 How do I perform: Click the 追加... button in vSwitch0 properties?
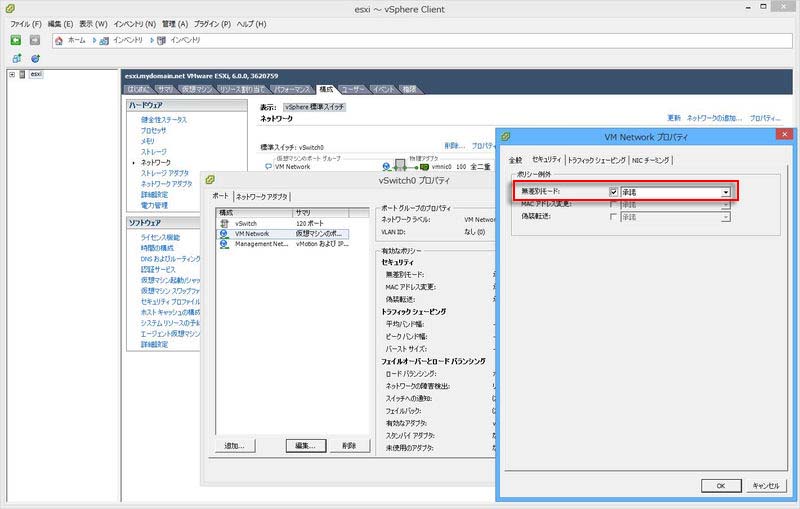[x=235, y=446]
